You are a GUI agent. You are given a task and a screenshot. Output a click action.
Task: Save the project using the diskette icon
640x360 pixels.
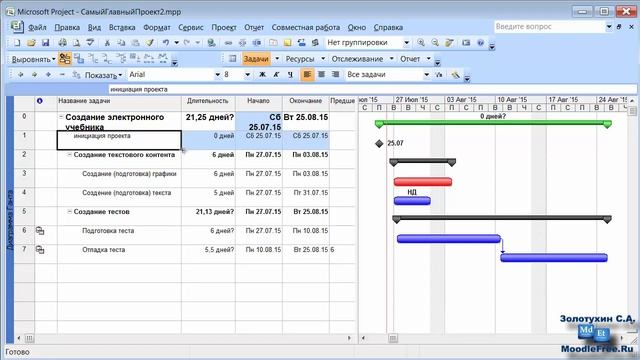point(46,42)
